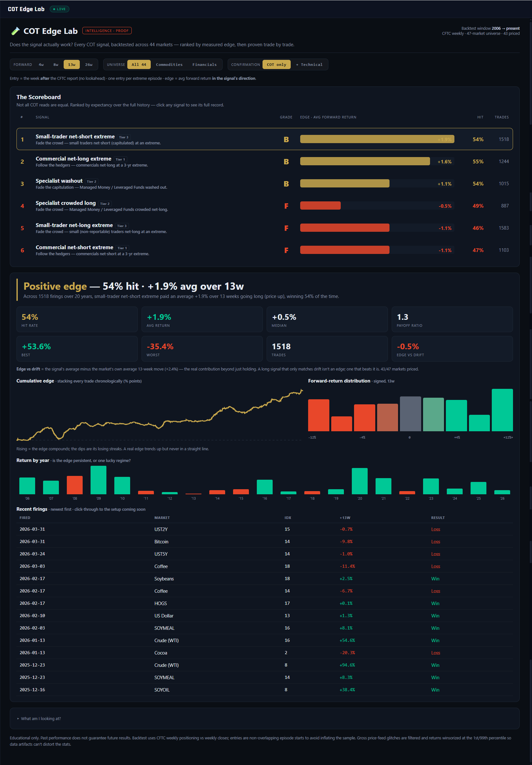This screenshot has height=765, width=532.
Task: Click the grade F for Specialist crowded long
Action: coord(286,206)
